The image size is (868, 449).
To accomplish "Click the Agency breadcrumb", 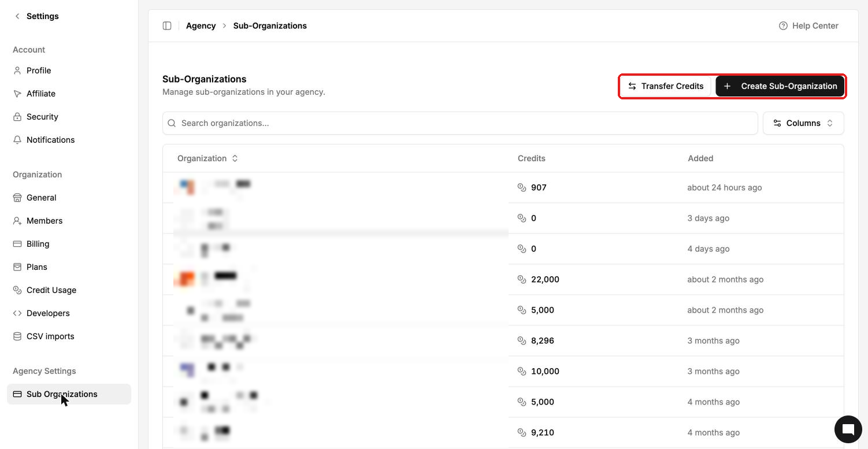I will (201, 25).
